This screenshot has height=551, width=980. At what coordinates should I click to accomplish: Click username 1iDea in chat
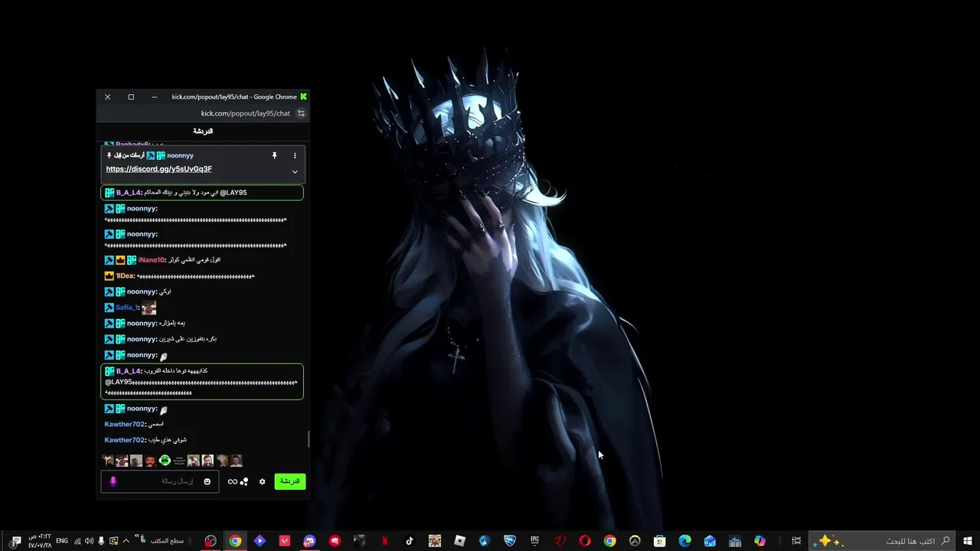[125, 276]
